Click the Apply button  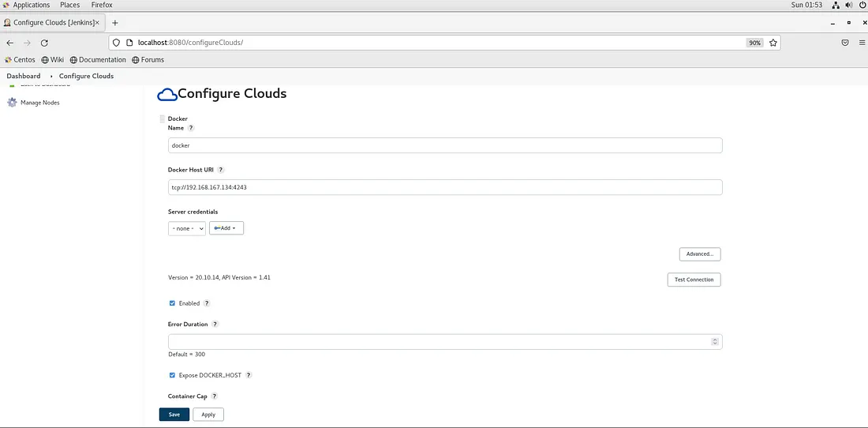click(x=208, y=415)
